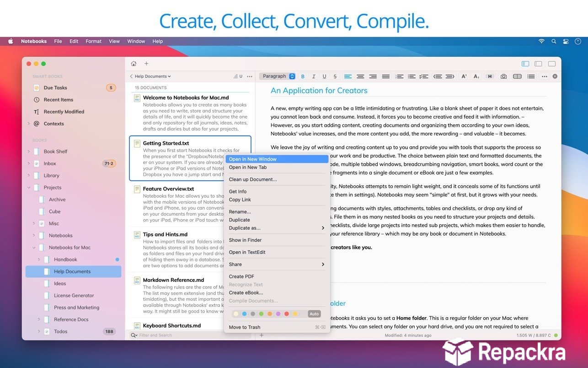The image size is (588, 368).
Task: Open the Help Documents breadcrumb dropdown
Action: coord(153,76)
